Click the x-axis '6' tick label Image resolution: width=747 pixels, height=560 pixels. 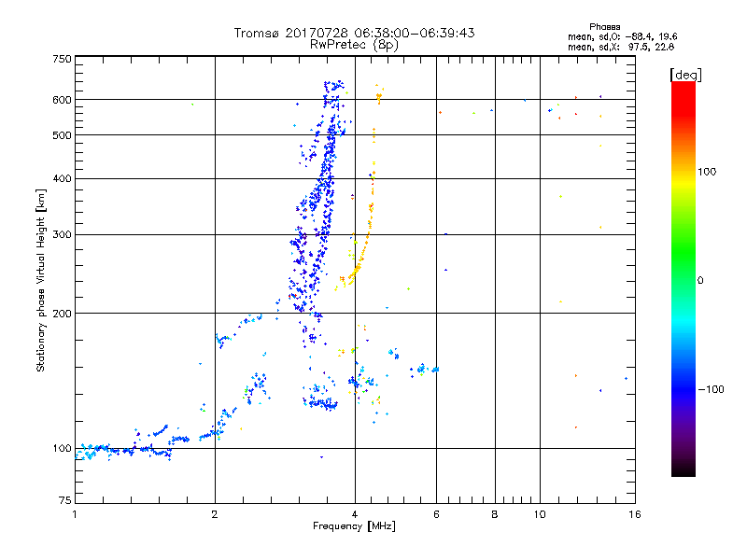[436, 514]
